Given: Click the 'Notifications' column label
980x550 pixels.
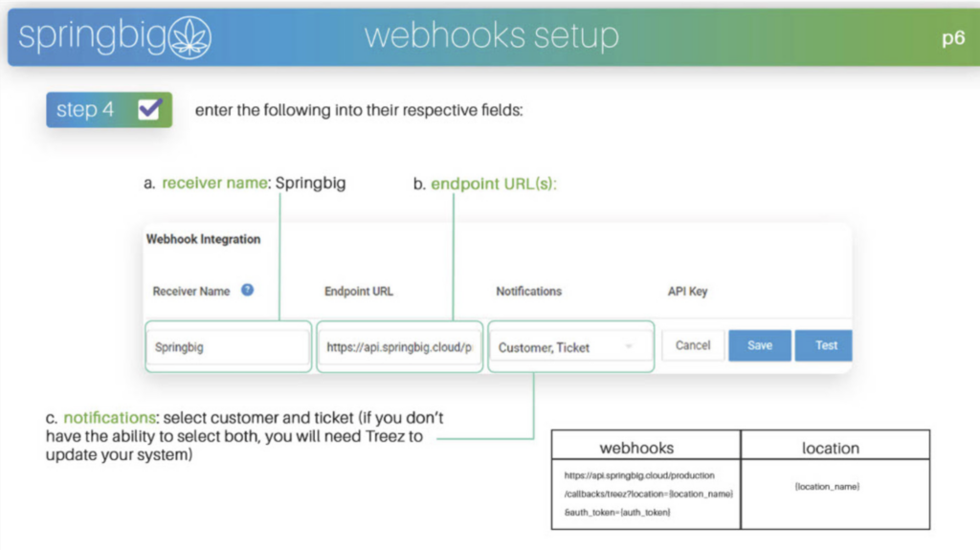Looking at the screenshot, I should pyautogui.click(x=528, y=291).
